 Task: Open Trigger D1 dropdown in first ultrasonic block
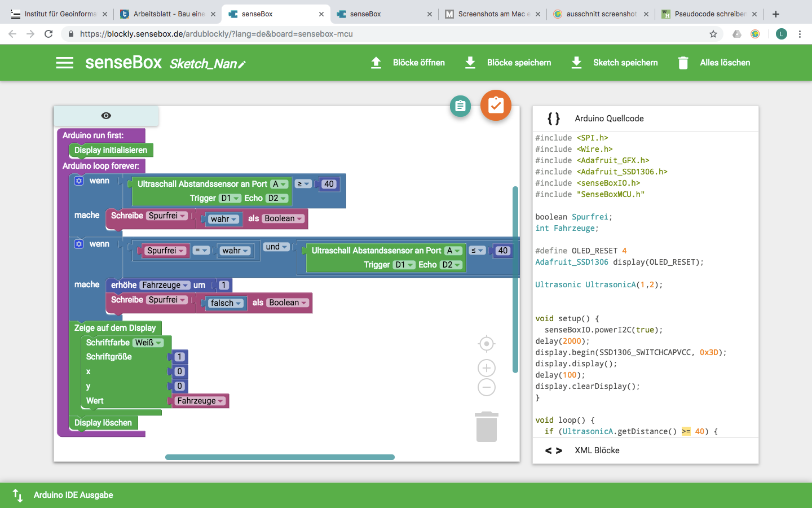(x=230, y=198)
